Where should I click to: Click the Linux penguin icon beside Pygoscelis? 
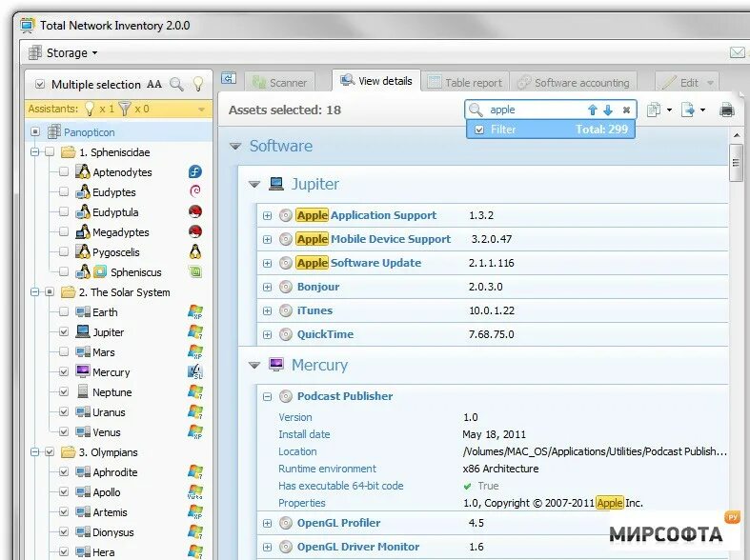pos(195,251)
